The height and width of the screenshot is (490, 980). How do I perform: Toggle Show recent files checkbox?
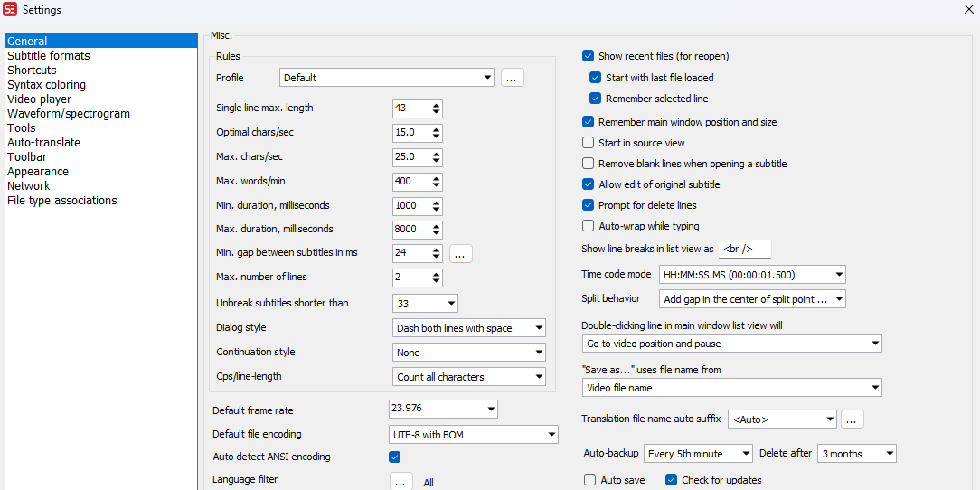click(x=589, y=56)
